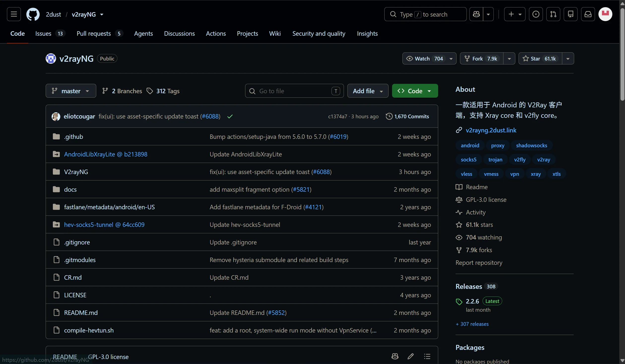Screen dimensions: 625x364
Task: Watch the v2rayNG repository
Action: point(429,59)
